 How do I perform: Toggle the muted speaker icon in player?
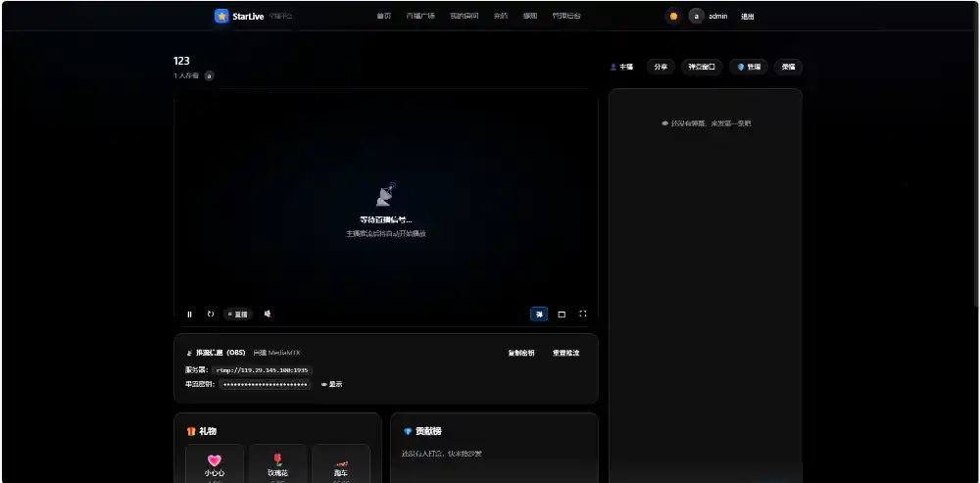point(268,314)
